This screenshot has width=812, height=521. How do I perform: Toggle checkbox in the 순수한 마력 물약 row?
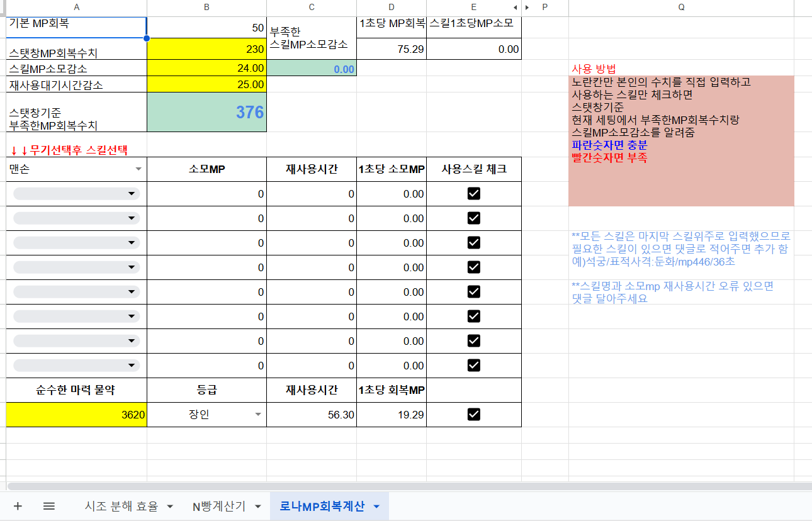[474, 414]
